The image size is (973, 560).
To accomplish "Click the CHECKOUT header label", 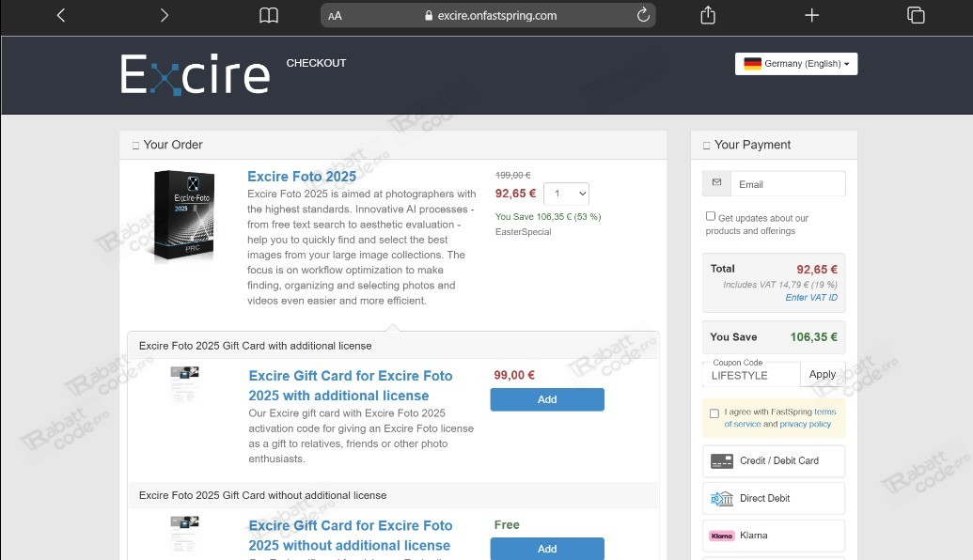I will click(x=316, y=63).
